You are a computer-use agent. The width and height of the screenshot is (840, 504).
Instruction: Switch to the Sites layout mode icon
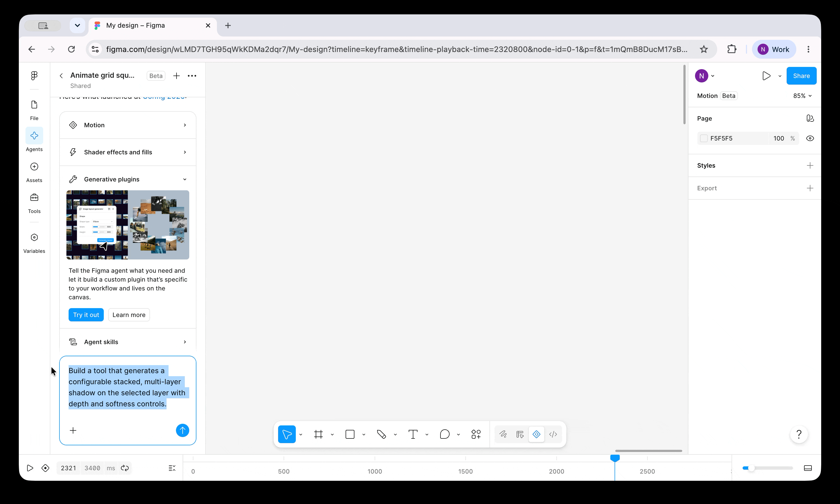(520, 434)
